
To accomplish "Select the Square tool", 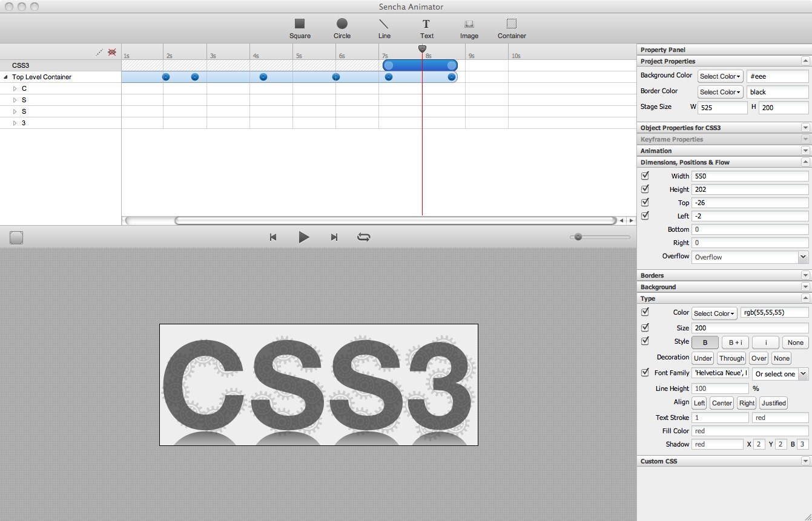I will [x=300, y=28].
